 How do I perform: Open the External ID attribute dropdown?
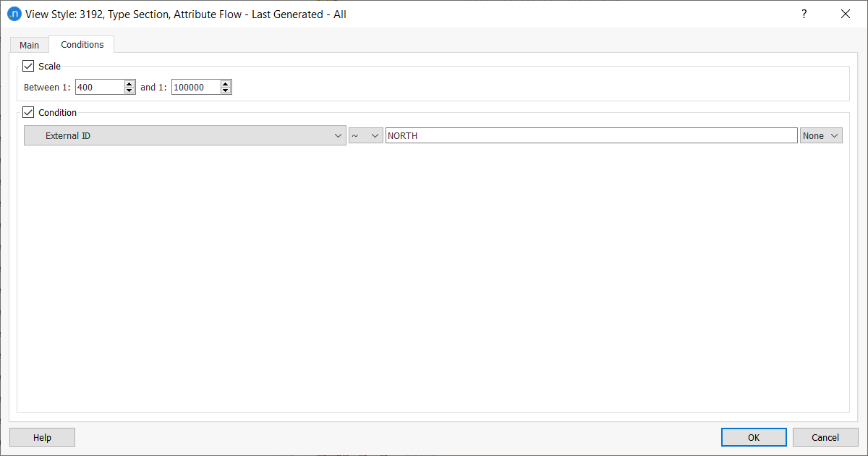(x=337, y=135)
